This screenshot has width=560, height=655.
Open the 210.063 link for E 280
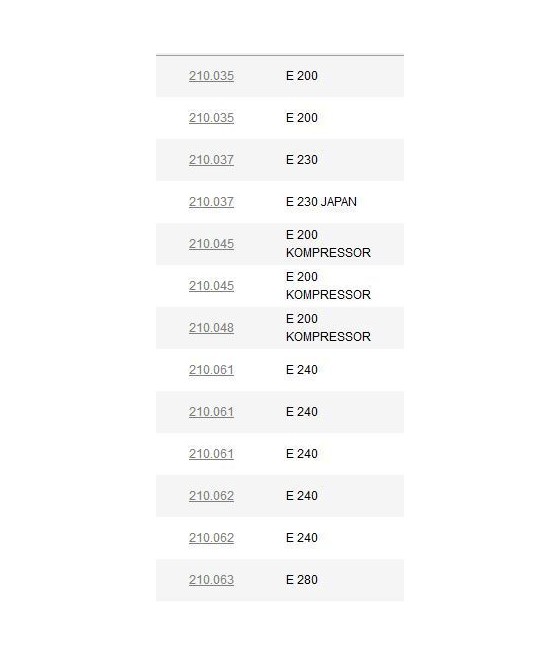[211, 580]
